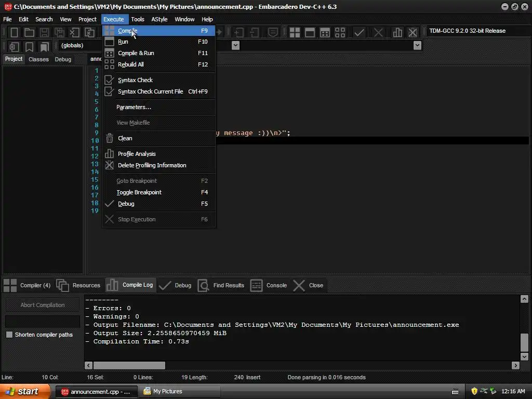Select the Project sidebar tab

pyautogui.click(x=14, y=59)
